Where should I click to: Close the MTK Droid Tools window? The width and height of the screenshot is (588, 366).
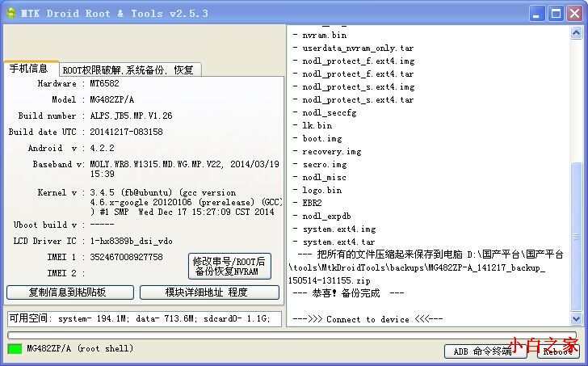coord(574,14)
